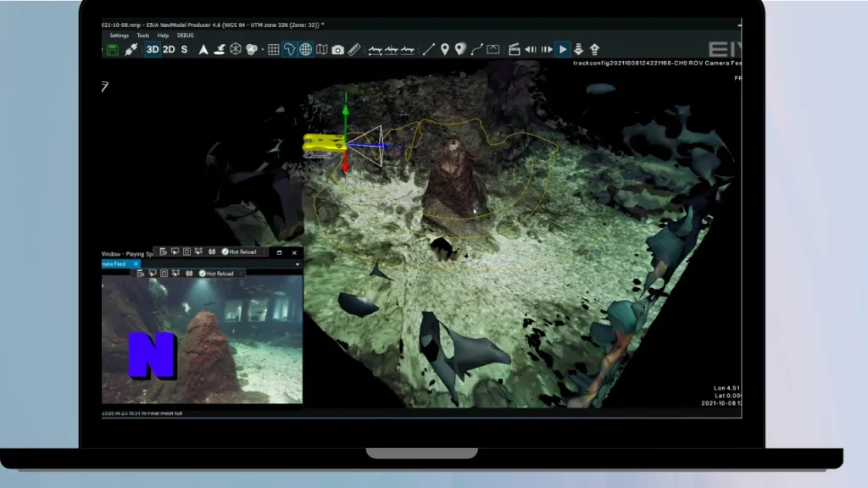Select the shaded pin with shadow icon

460,49
